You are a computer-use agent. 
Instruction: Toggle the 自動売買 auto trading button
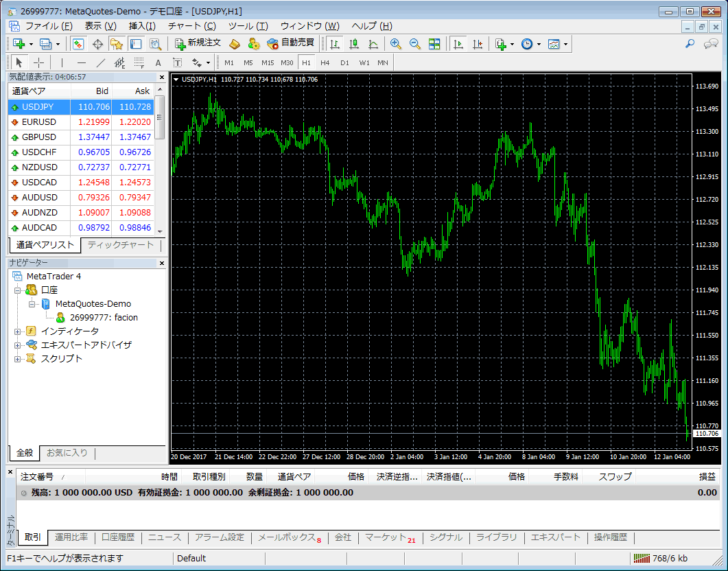coord(291,44)
